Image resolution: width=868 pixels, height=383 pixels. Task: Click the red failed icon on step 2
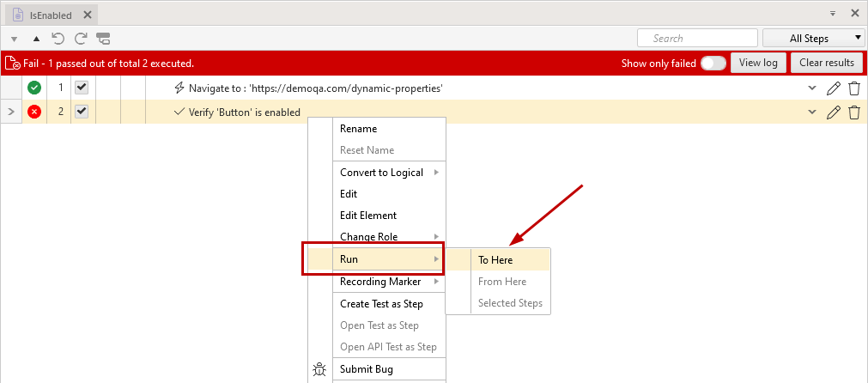coord(34,112)
